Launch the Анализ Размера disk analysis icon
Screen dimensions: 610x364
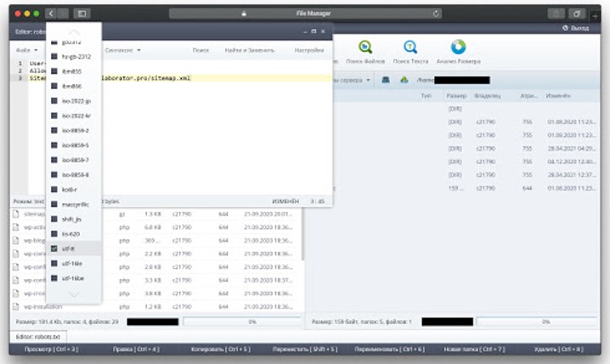click(458, 48)
